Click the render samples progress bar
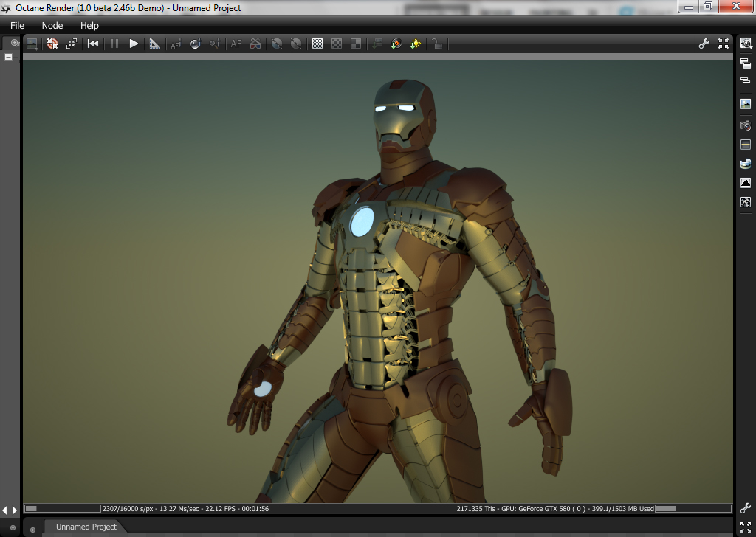This screenshot has width=756, height=537. pyautogui.click(x=63, y=508)
